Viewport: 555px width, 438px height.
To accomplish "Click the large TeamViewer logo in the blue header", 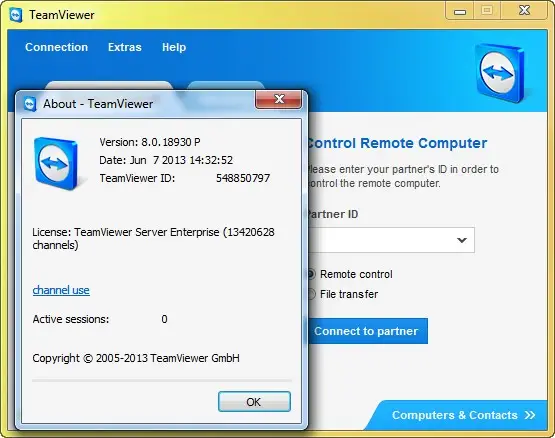I will tap(500, 73).
